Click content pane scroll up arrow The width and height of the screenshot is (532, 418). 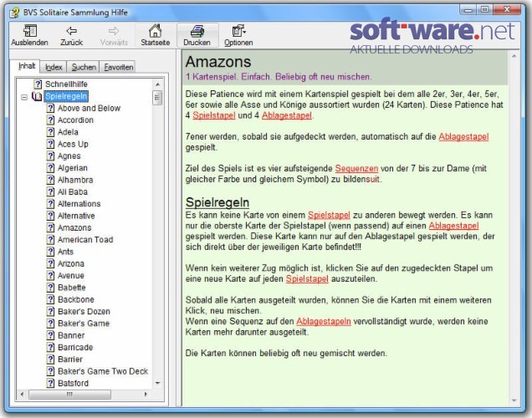tap(514, 56)
